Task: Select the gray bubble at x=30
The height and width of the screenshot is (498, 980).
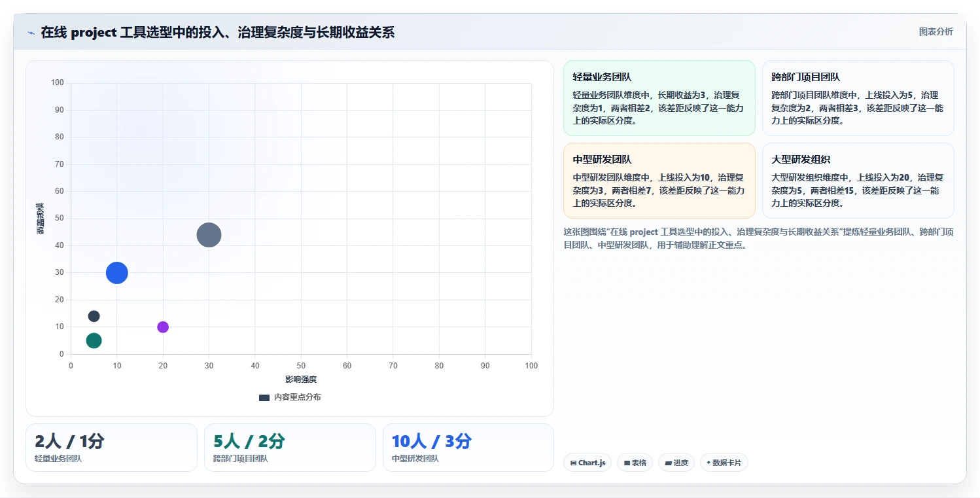Action: click(209, 235)
